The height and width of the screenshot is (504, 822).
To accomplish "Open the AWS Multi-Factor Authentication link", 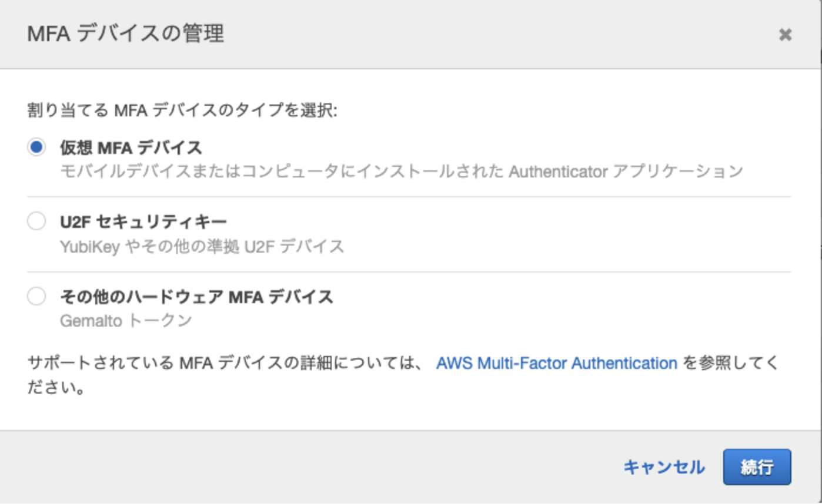I will (556, 363).
